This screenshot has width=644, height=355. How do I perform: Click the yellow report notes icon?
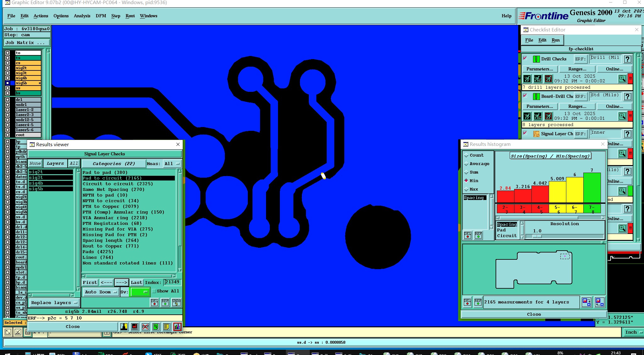(x=166, y=327)
